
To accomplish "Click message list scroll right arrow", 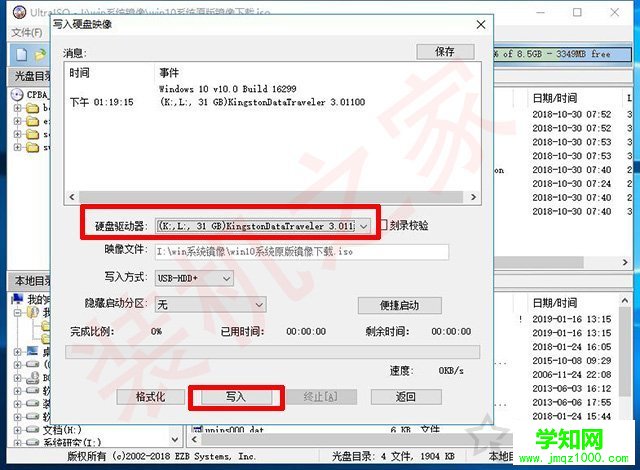I will (473, 197).
